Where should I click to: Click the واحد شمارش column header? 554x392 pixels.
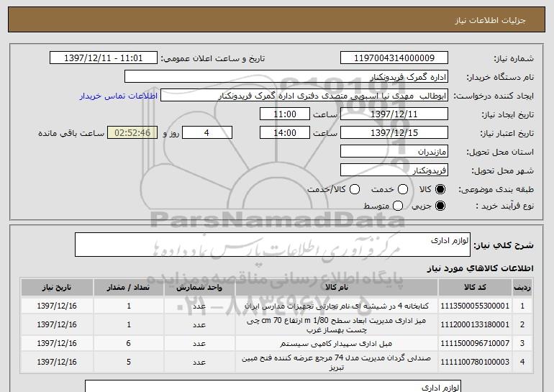[x=199, y=288]
